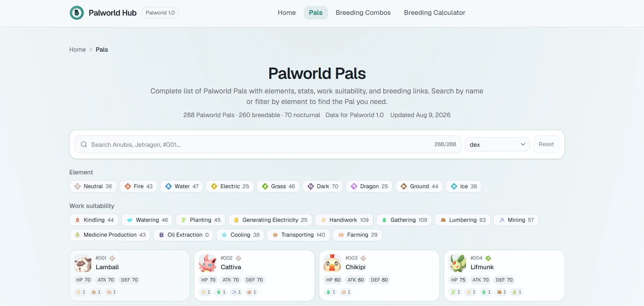Filter by Cooling work suitability
Screen dimensions: 644x306
(x=240, y=235)
